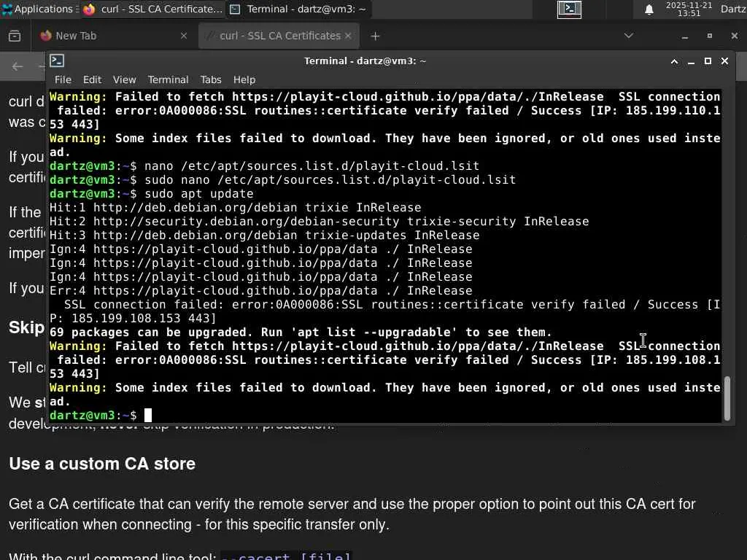The width and height of the screenshot is (747, 560).
Task: Click the date and time clock
Action: (x=689, y=9)
